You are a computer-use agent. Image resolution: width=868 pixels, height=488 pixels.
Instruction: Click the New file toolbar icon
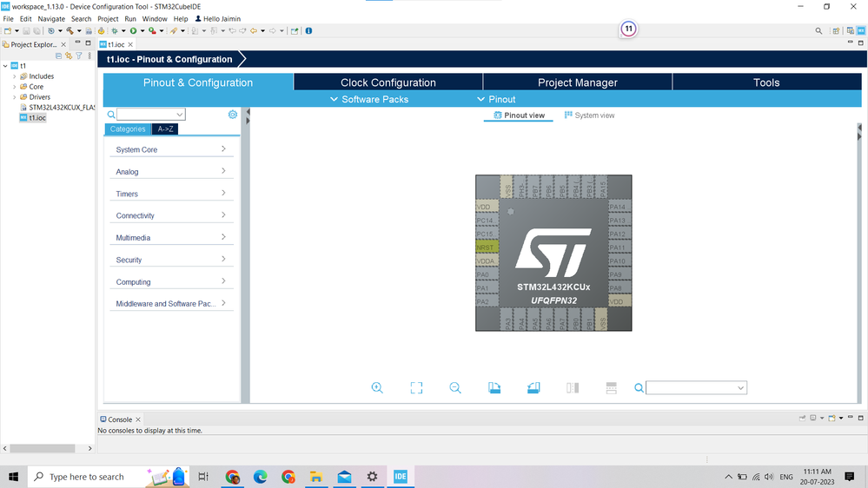[x=8, y=31]
